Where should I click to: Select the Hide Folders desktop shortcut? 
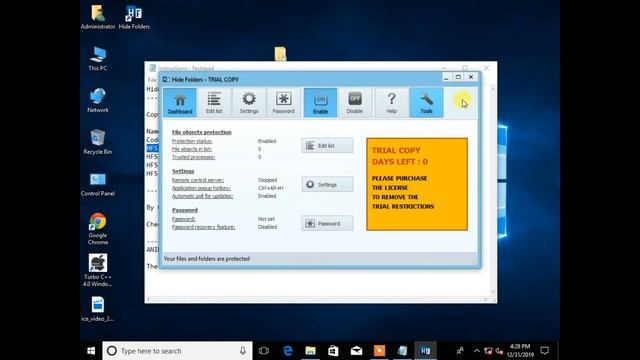coord(134,17)
